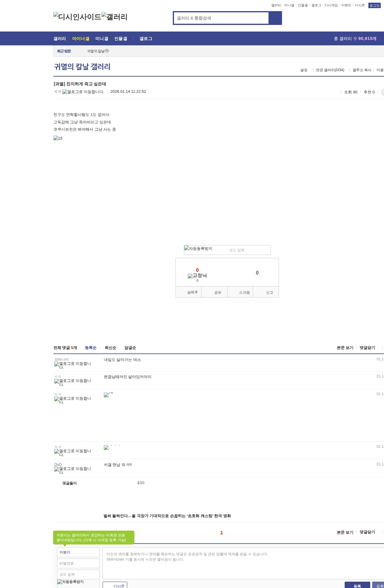Click the 자동등록방지 image in comment form
This screenshot has height=588, width=384.
(70, 582)
